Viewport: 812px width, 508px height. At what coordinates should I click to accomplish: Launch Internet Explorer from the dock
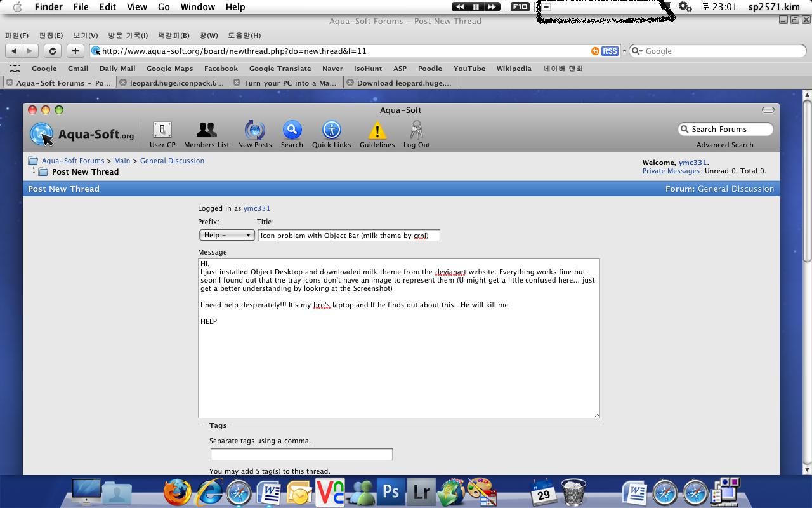209,492
